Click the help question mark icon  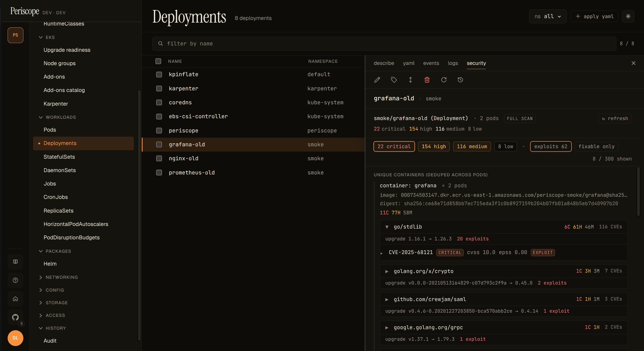click(15, 280)
